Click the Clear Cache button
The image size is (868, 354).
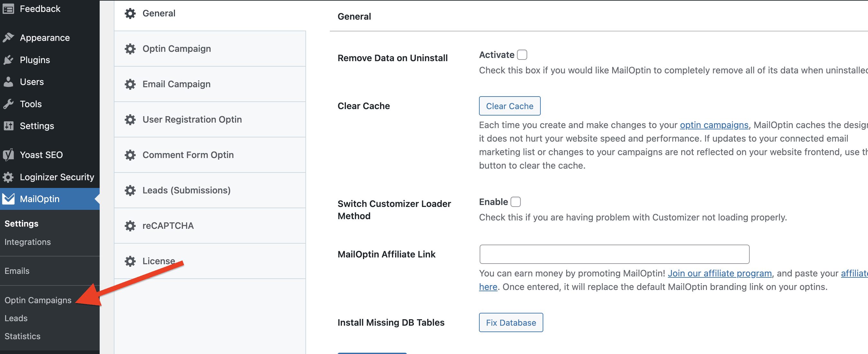click(x=510, y=106)
